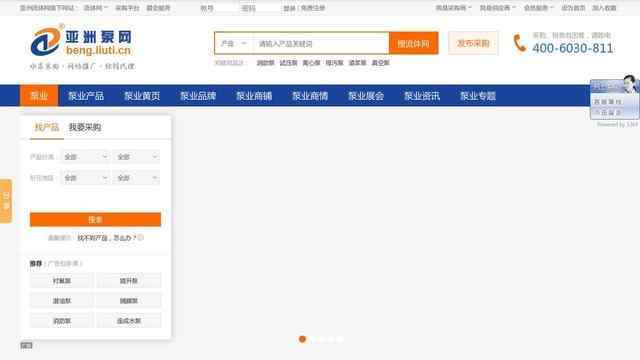
Task: Open the 泵业专题 nav item
Action: [x=478, y=96]
